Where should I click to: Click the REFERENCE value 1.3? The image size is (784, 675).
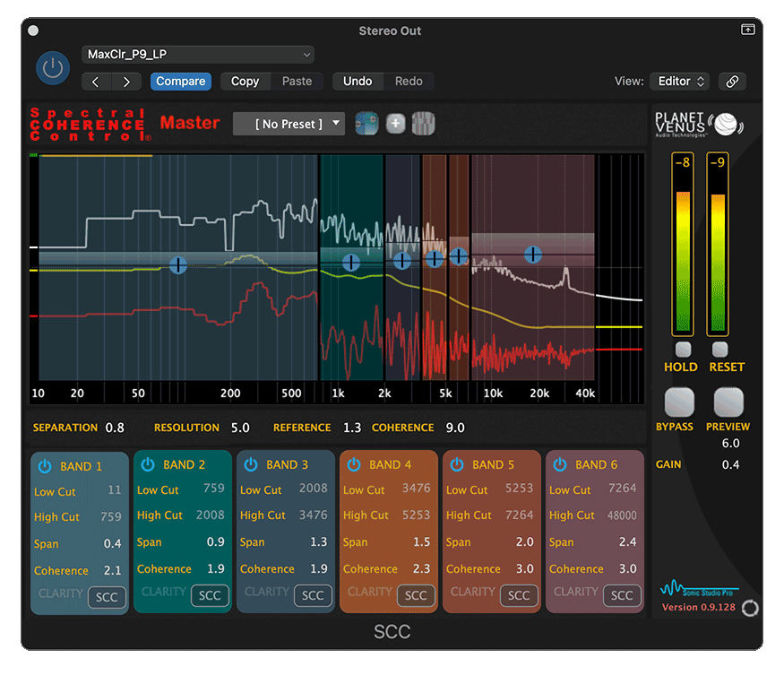[351, 428]
